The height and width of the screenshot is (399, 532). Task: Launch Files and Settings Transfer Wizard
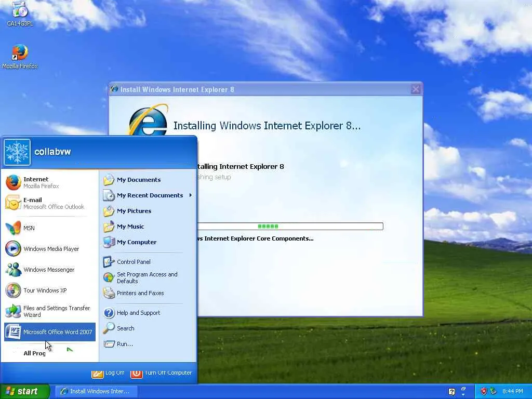pos(49,311)
